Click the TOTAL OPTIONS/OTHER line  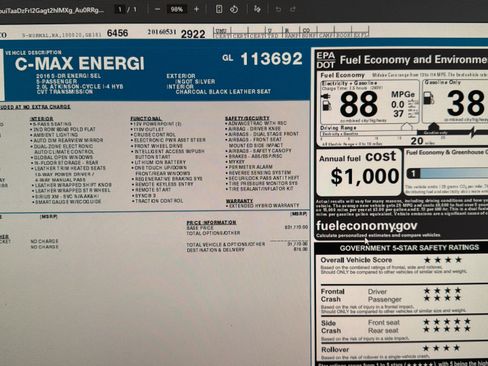[213, 233]
